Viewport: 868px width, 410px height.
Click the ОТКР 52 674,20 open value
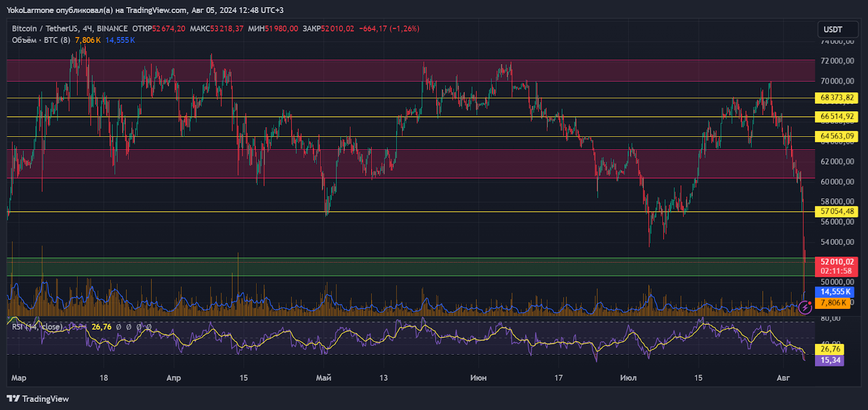pyautogui.click(x=159, y=29)
